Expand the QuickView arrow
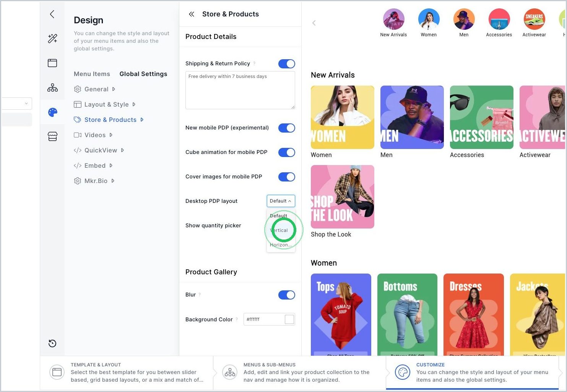The width and height of the screenshot is (567, 392). [122, 150]
